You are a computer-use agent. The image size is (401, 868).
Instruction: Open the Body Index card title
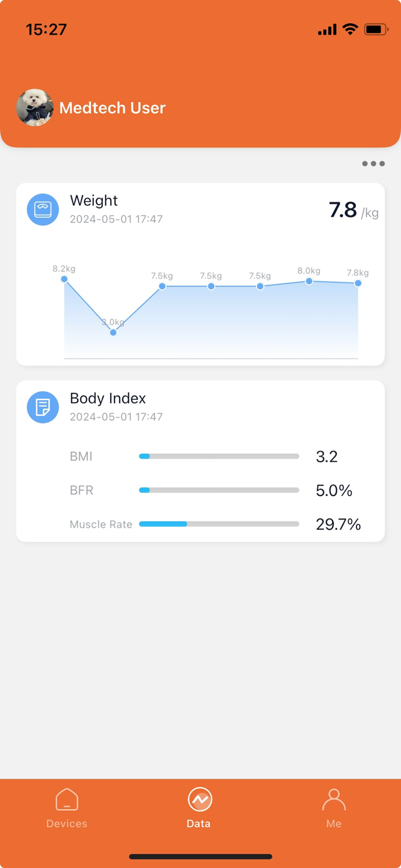(108, 398)
